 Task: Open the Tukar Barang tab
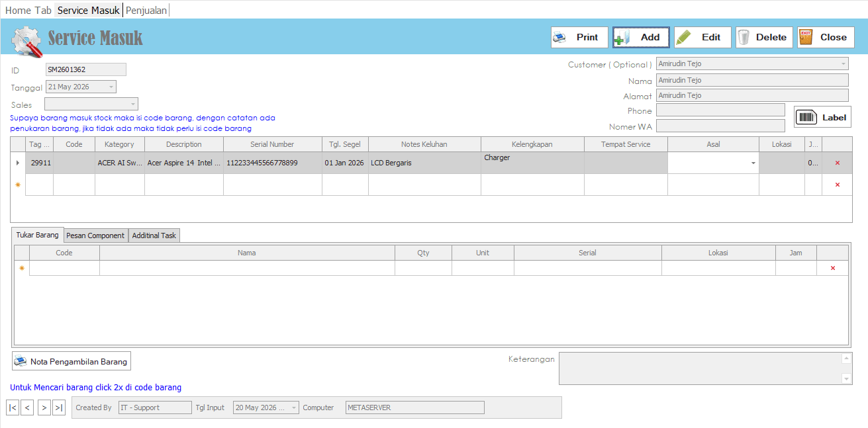tap(37, 235)
